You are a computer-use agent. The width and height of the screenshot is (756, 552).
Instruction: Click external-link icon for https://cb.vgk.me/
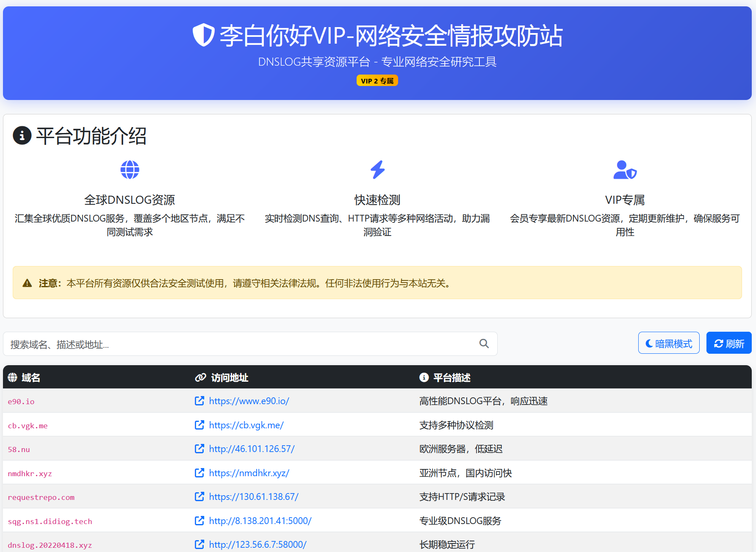199,425
